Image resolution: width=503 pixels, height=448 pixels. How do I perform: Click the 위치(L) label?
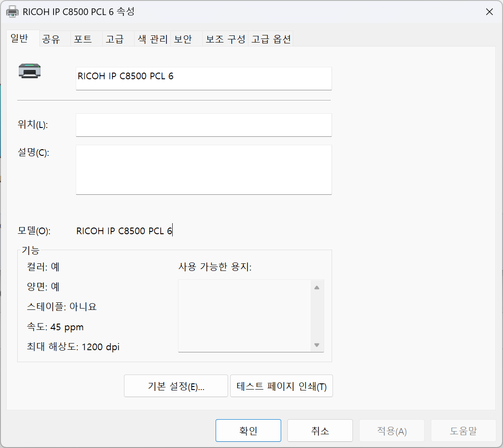(x=33, y=124)
